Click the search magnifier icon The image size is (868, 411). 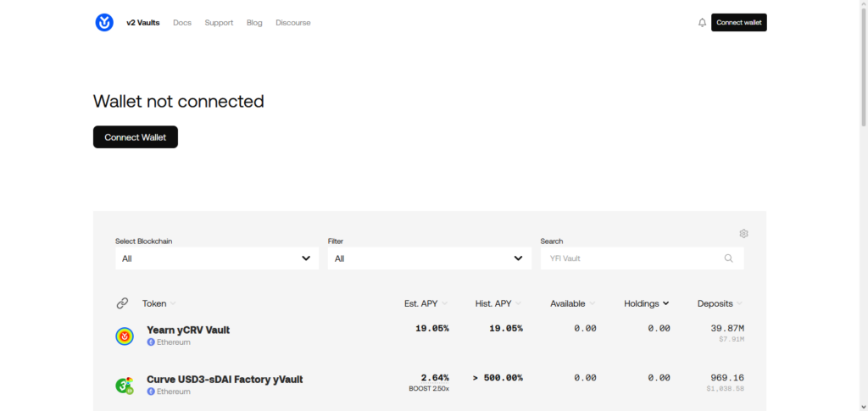[x=729, y=258]
